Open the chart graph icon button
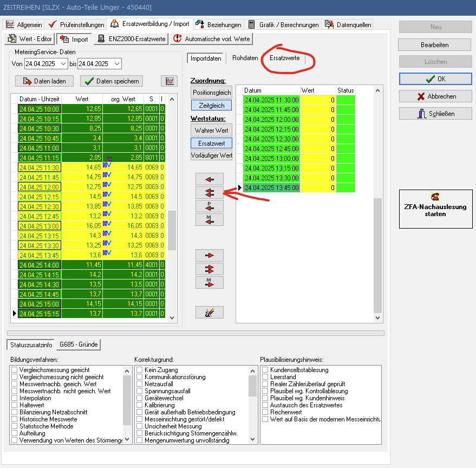This screenshot has height=468, width=476. 169,81
